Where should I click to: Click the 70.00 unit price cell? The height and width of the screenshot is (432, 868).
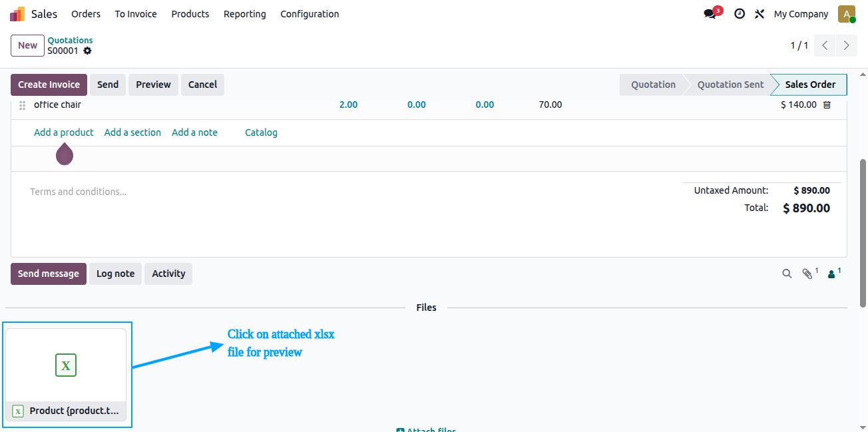[550, 105]
